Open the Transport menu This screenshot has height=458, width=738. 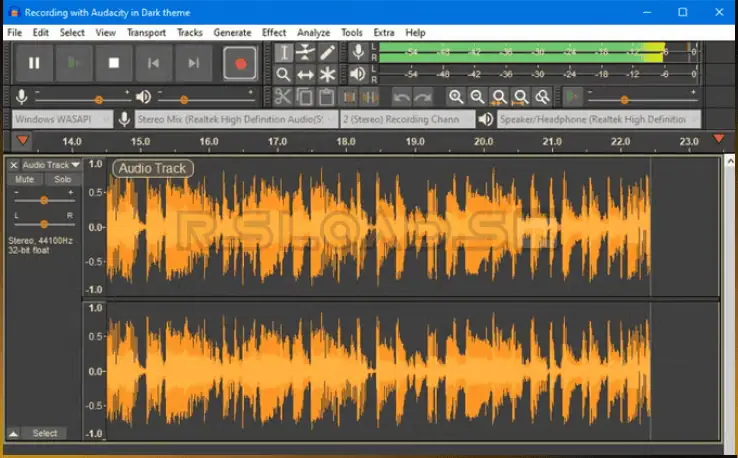click(x=146, y=32)
